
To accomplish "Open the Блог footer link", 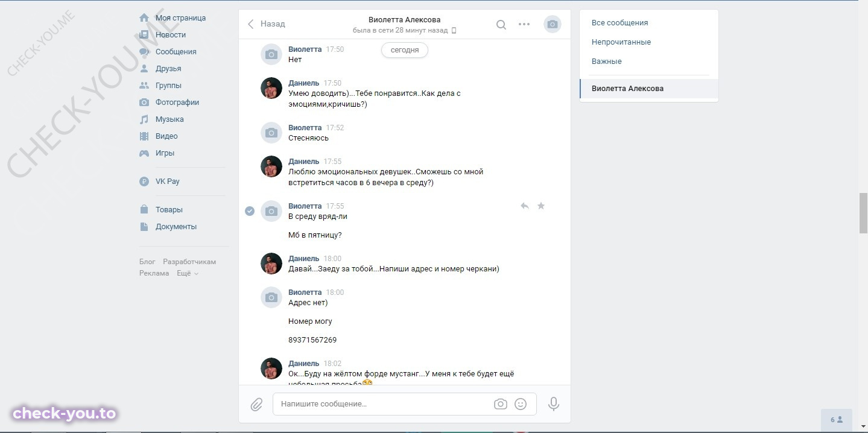I will click(147, 262).
